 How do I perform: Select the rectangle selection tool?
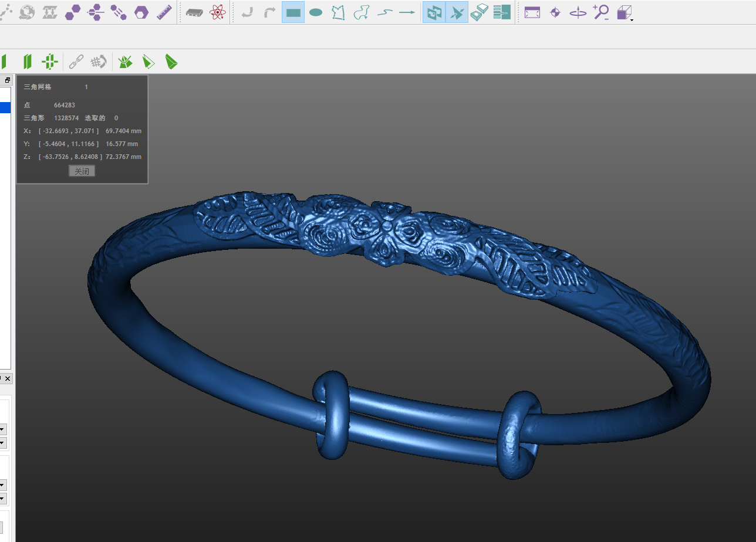[293, 12]
